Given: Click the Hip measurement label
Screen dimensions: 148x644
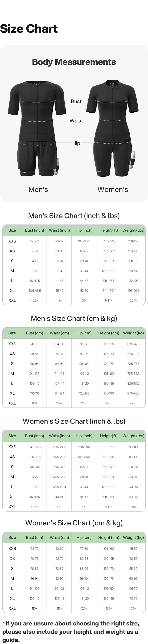Looking at the screenshot, I should point(76,143).
